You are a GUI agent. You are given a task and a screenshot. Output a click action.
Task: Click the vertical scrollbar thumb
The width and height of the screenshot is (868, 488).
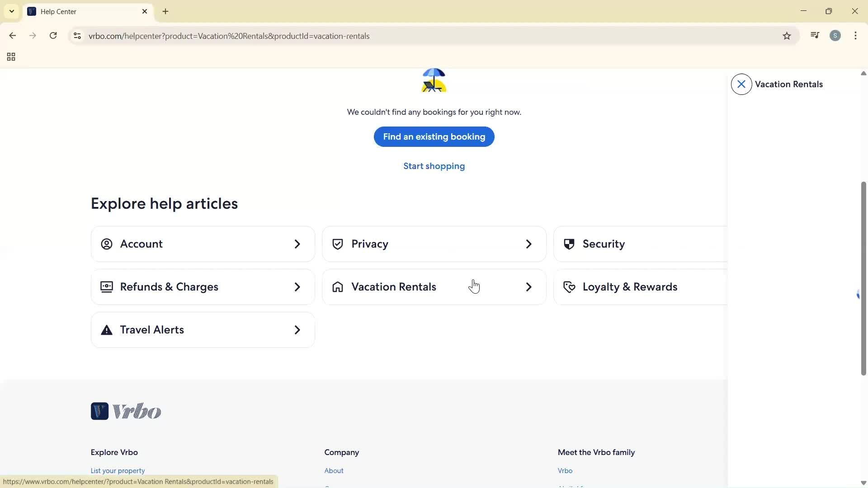(x=863, y=280)
